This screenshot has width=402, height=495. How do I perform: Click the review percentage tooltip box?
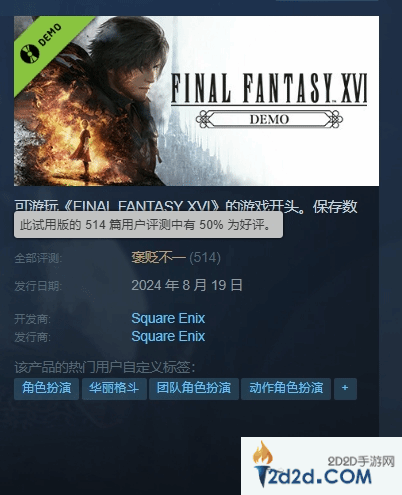148,225
